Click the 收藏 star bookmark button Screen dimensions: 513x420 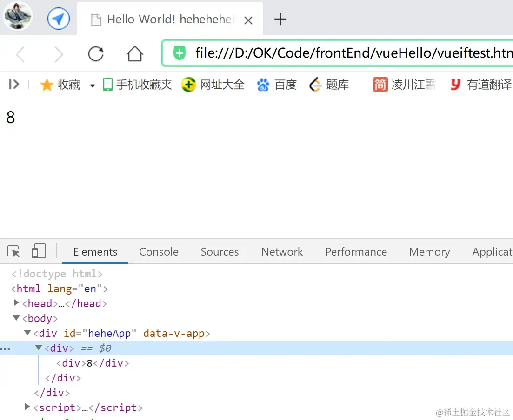(60, 85)
